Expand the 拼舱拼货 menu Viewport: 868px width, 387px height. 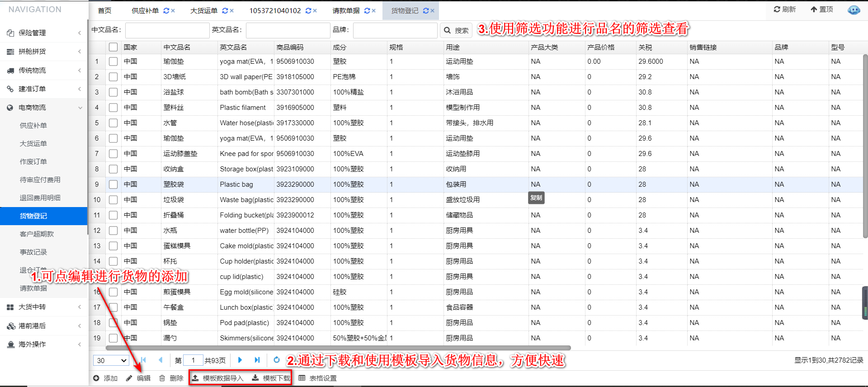point(44,52)
